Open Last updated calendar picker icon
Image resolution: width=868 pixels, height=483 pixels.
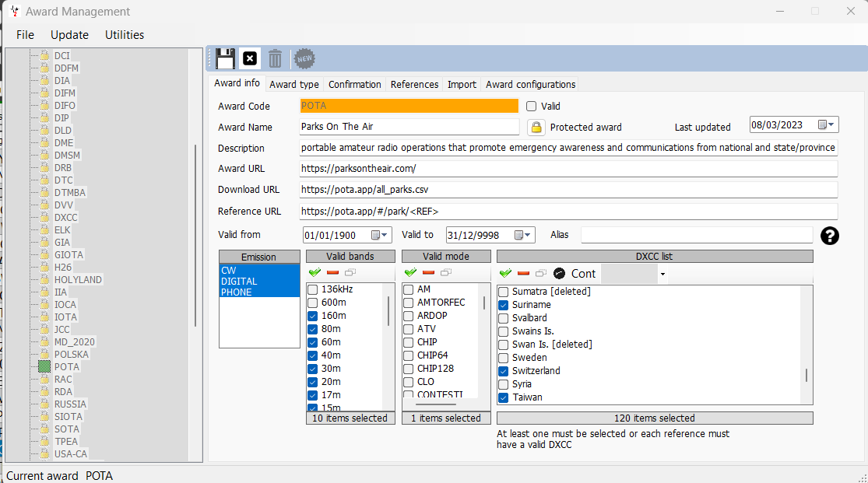(x=823, y=124)
